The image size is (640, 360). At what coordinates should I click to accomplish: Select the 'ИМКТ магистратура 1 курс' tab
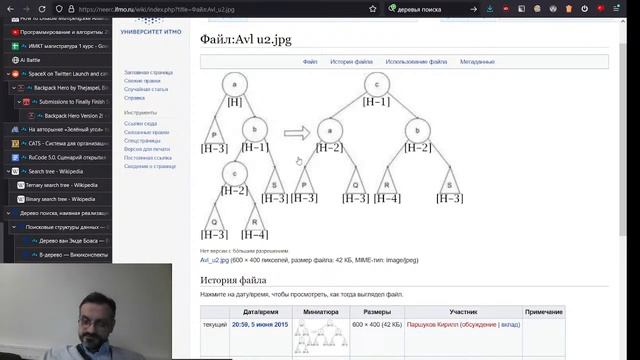click(x=60, y=46)
